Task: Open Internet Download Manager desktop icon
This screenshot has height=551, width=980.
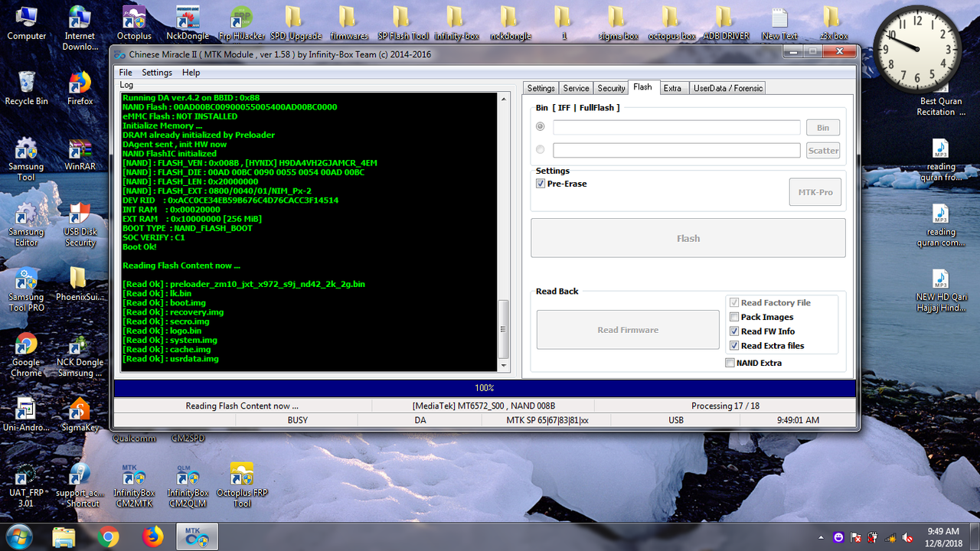Action: pos(80,28)
